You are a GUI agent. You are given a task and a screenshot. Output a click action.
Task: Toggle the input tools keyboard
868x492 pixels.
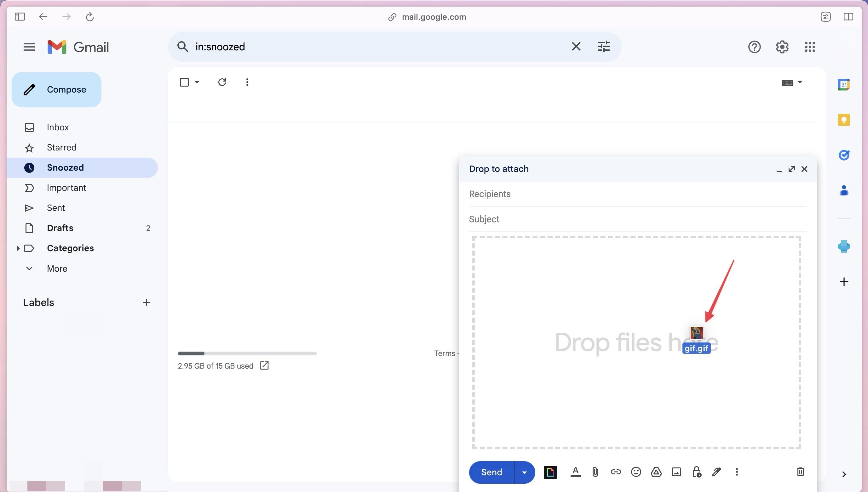point(787,83)
